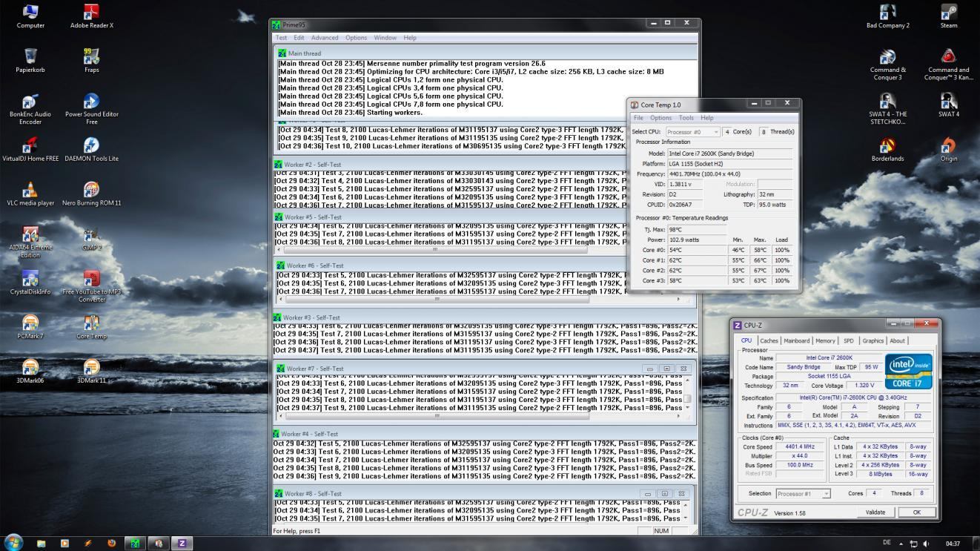Open the Computer desktop icon
This screenshot has width=980, height=551.
(30, 16)
